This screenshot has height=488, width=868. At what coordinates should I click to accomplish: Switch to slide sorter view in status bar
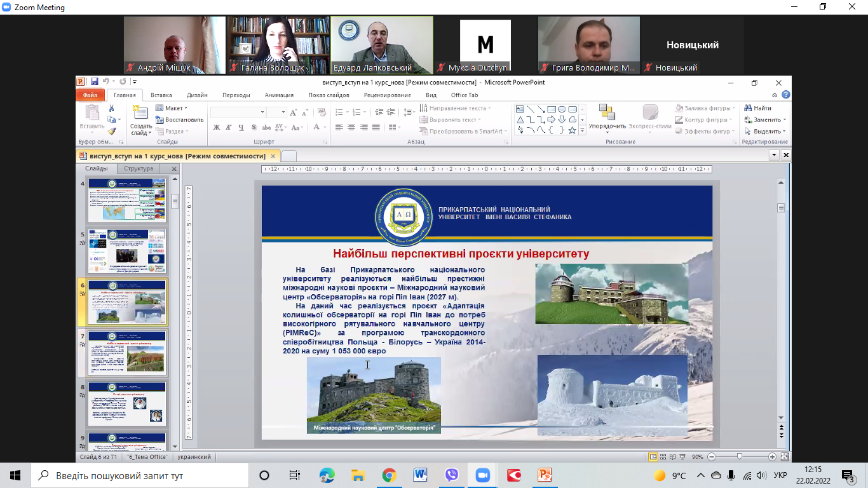(663, 457)
